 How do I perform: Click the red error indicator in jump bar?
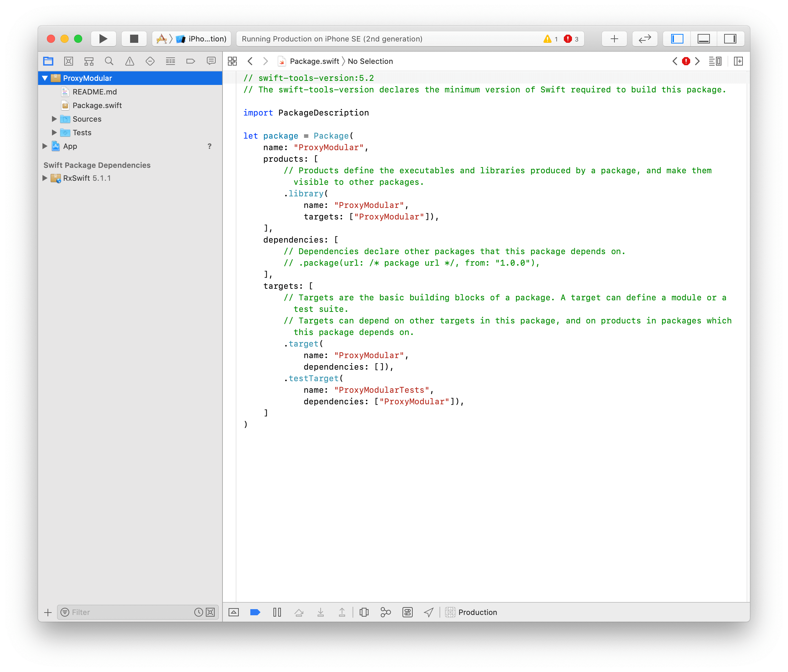686,61
